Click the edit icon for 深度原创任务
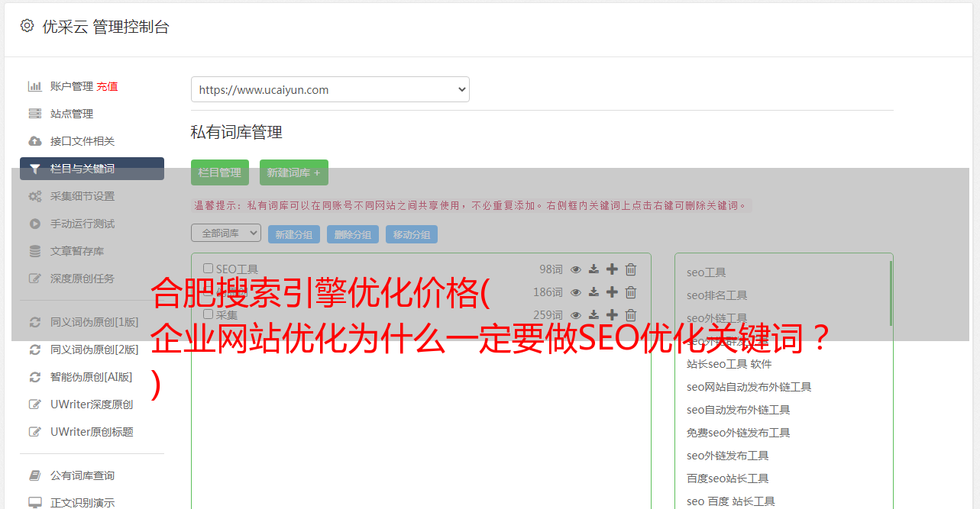Image resolution: width=980 pixels, height=509 pixels. pyautogui.click(x=35, y=279)
